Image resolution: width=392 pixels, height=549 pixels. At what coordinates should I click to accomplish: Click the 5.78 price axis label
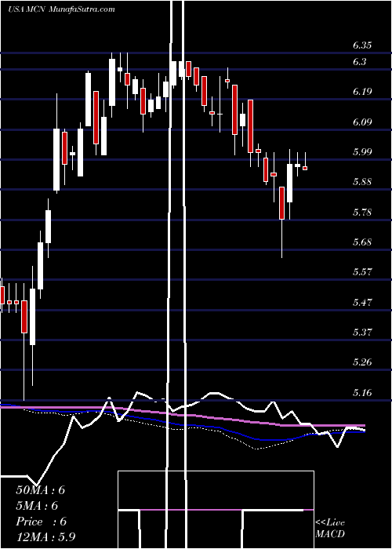click(362, 213)
